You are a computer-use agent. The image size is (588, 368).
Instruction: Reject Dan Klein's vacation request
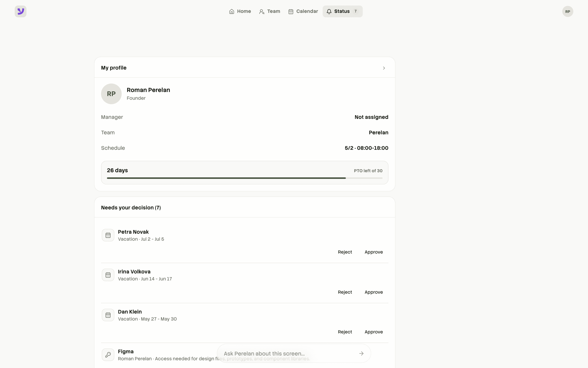pyautogui.click(x=345, y=332)
